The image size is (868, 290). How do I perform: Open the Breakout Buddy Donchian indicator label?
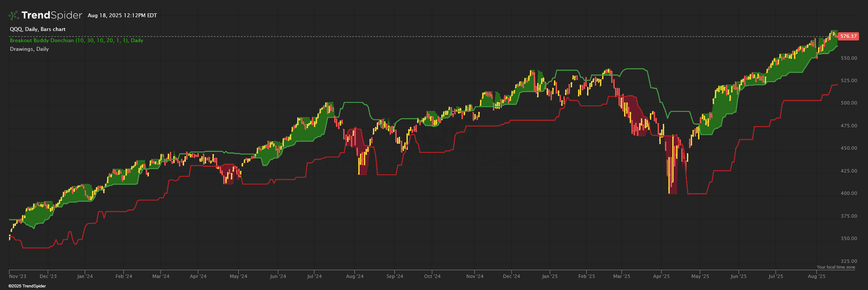tap(77, 40)
